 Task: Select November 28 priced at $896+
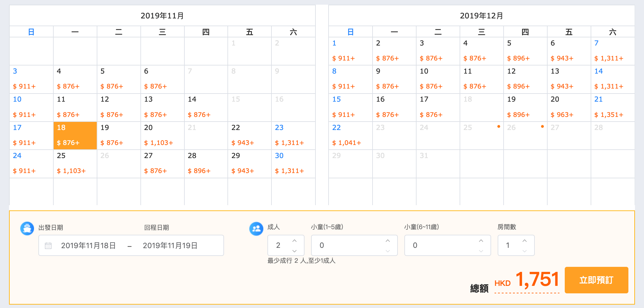pos(206,163)
